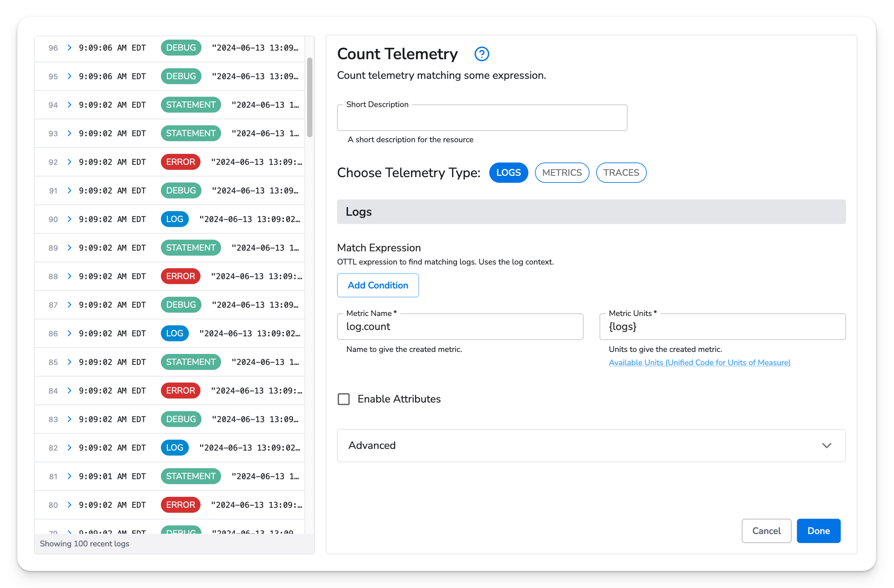
Task: Switch telemetry type to METRICS
Action: click(x=562, y=173)
